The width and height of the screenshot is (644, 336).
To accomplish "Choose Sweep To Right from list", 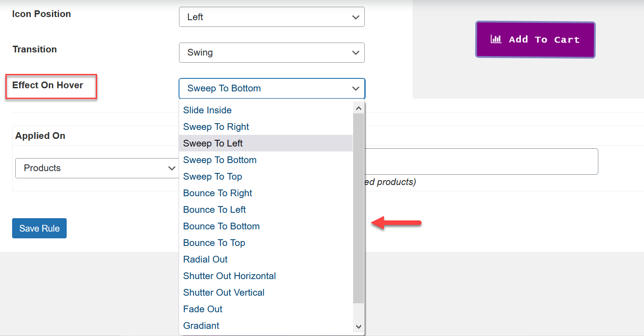I will (x=216, y=127).
